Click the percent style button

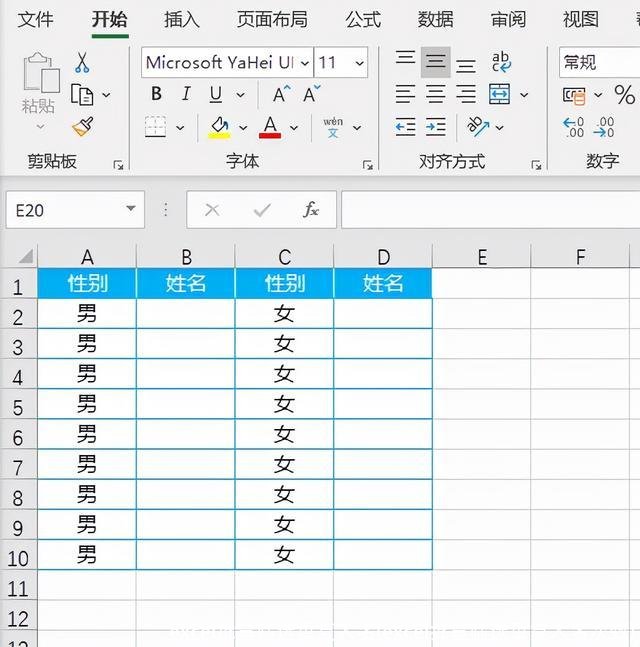click(625, 95)
